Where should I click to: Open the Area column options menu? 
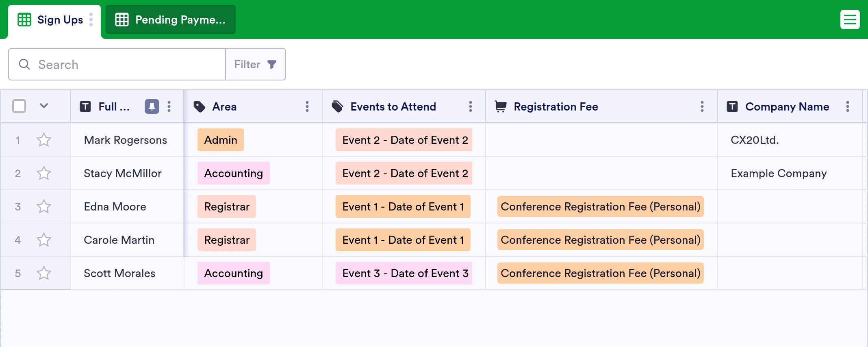[307, 106]
